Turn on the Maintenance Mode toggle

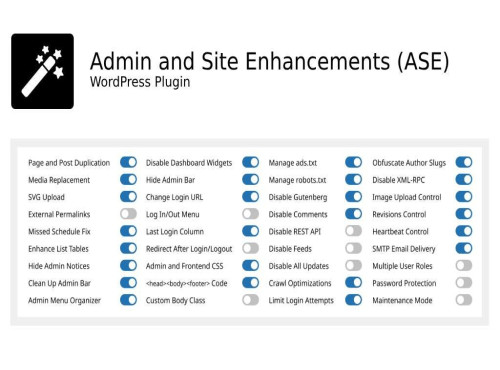(464, 300)
